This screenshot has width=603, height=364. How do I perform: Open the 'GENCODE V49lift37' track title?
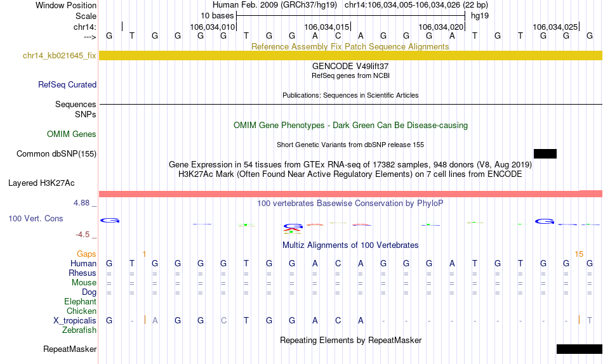pos(350,66)
